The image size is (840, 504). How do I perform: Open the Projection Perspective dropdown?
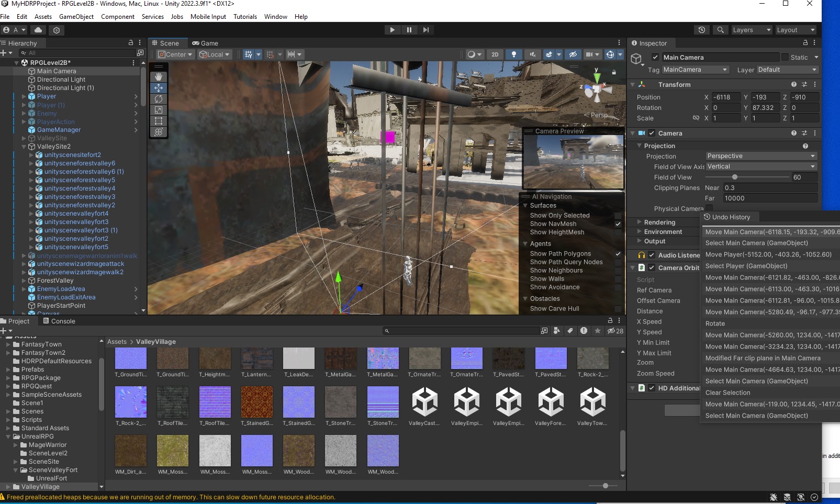point(761,156)
